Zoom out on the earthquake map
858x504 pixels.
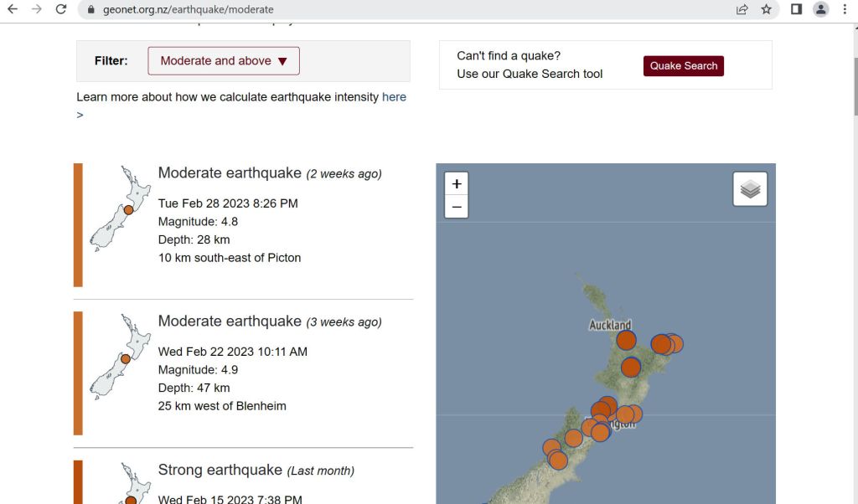pos(456,207)
